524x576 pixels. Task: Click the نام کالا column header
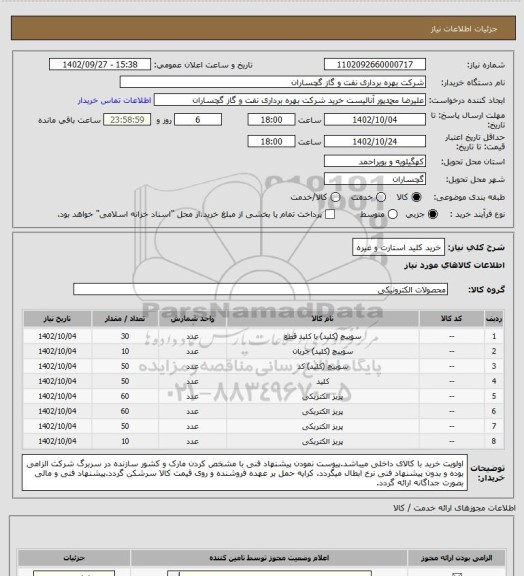click(x=323, y=318)
